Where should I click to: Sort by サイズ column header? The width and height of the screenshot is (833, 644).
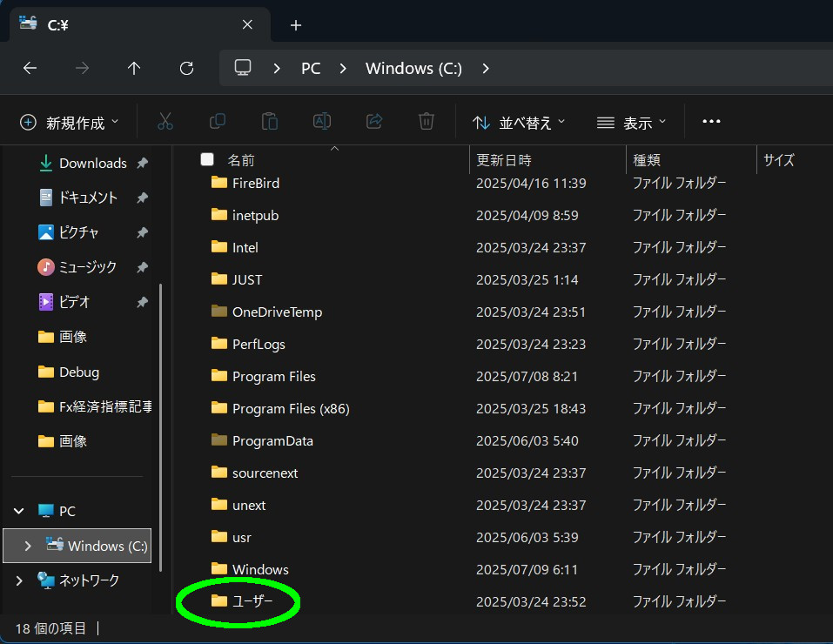(x=779, y=160)
